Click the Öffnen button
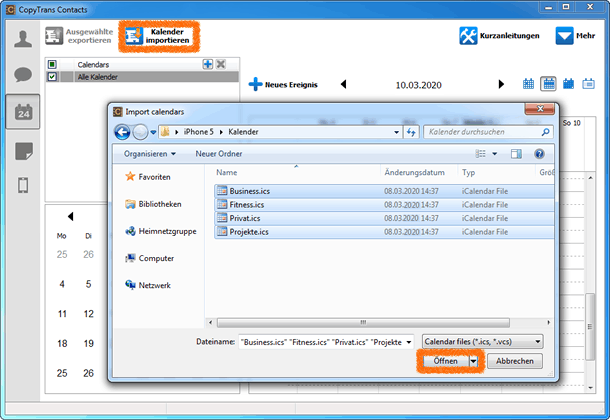 point(445,361)
